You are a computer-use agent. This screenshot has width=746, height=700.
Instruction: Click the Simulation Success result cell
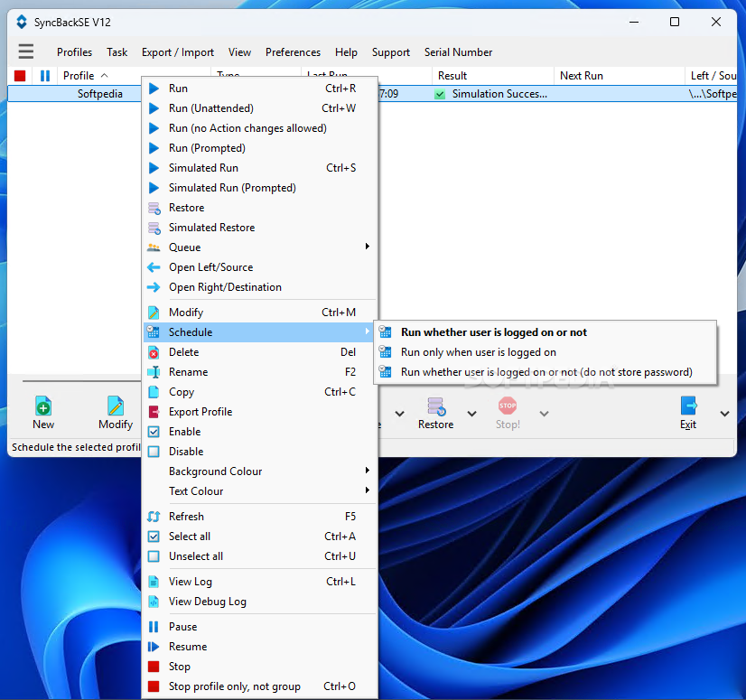pos(493,94)
